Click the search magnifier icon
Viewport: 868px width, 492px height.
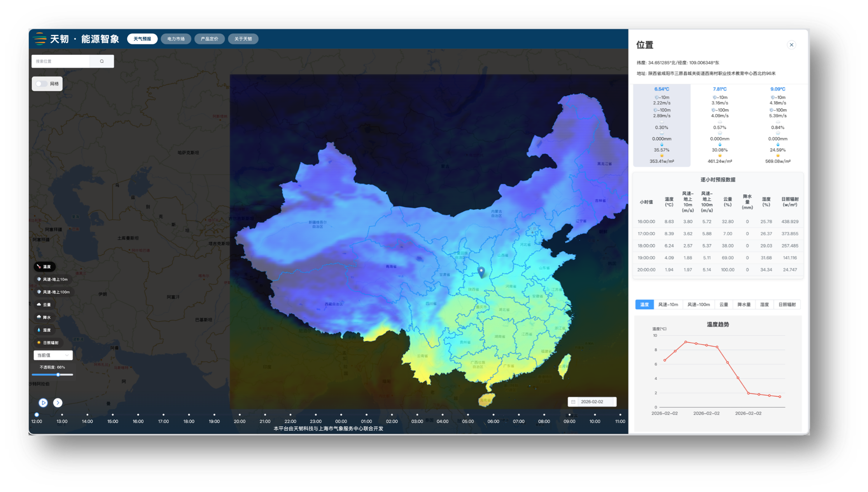(102, 61)
